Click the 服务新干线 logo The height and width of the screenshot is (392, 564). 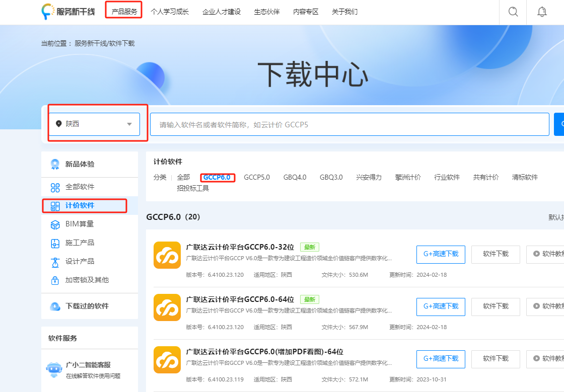pos(68,12)
